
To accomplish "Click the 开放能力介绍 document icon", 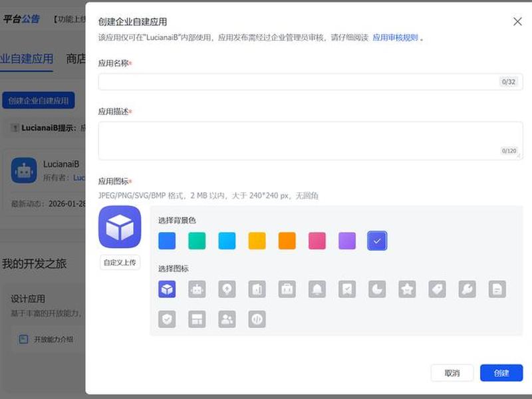I will click(23, 339).
